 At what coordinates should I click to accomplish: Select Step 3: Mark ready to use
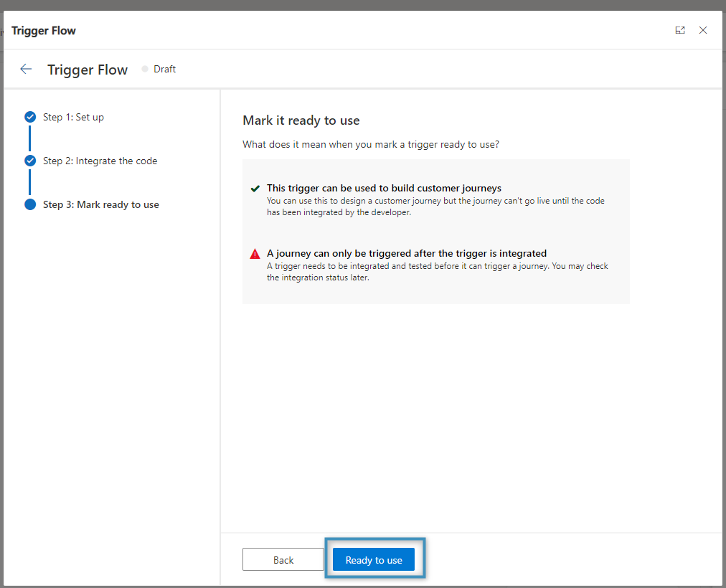pyautogui.click(x=101, y=204)
